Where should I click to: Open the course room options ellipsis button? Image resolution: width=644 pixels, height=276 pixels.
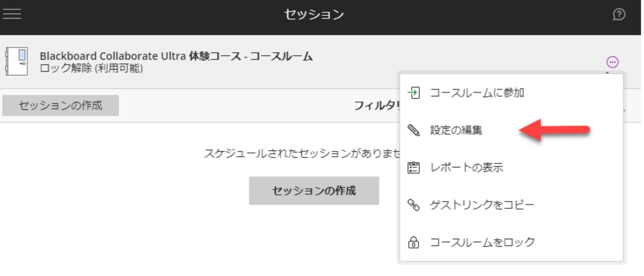point(612,62)
